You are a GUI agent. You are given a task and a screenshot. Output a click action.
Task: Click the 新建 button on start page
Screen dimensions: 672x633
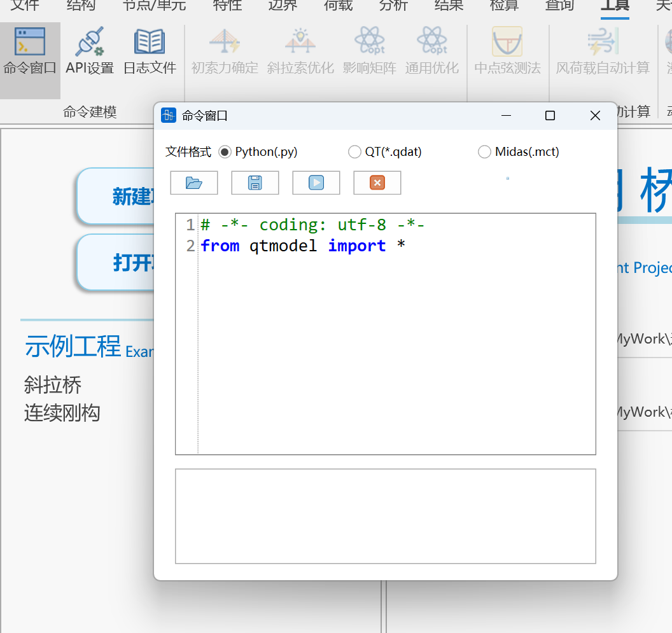point(116,197)
